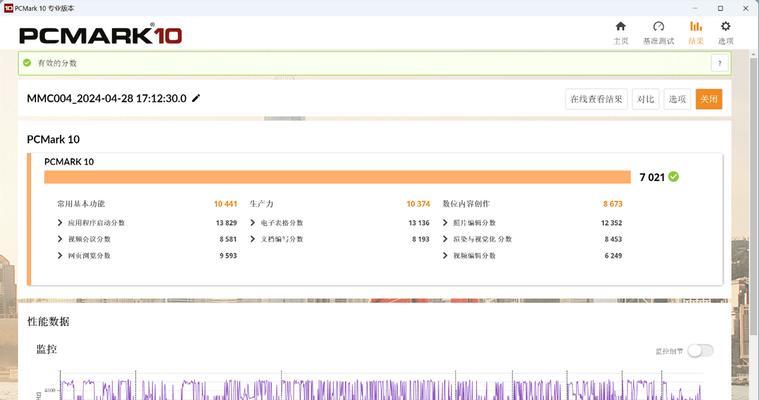
Task: Click the PCMARK 10 card label above the bar
Action: tap(69, 162)
